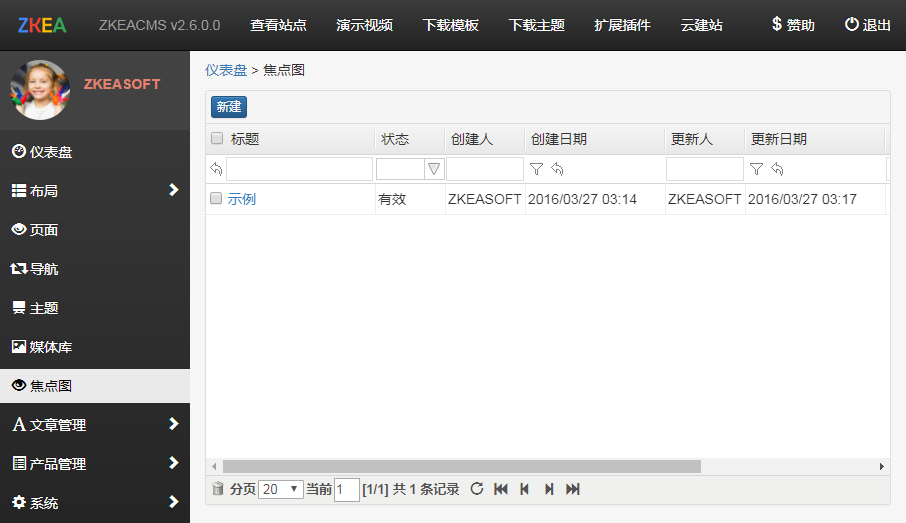Click the 新建 button
Screen dimensions: 906x523
[x=229, y=107]
